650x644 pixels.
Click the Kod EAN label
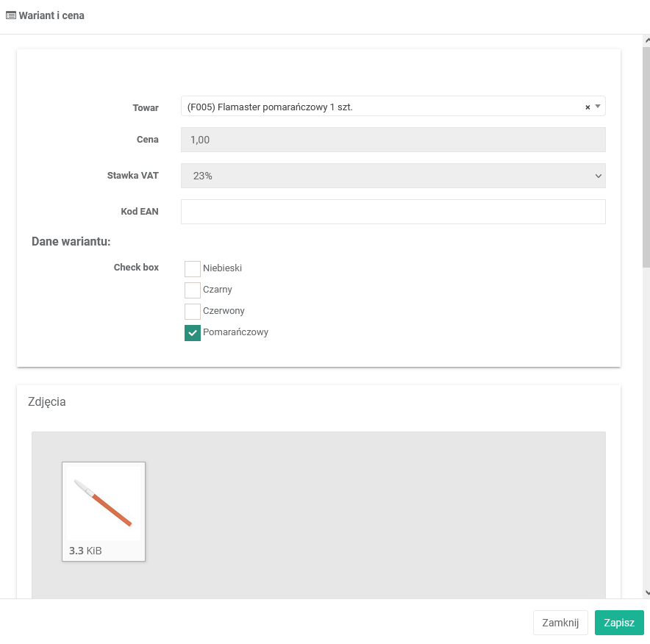pos(140,212)
